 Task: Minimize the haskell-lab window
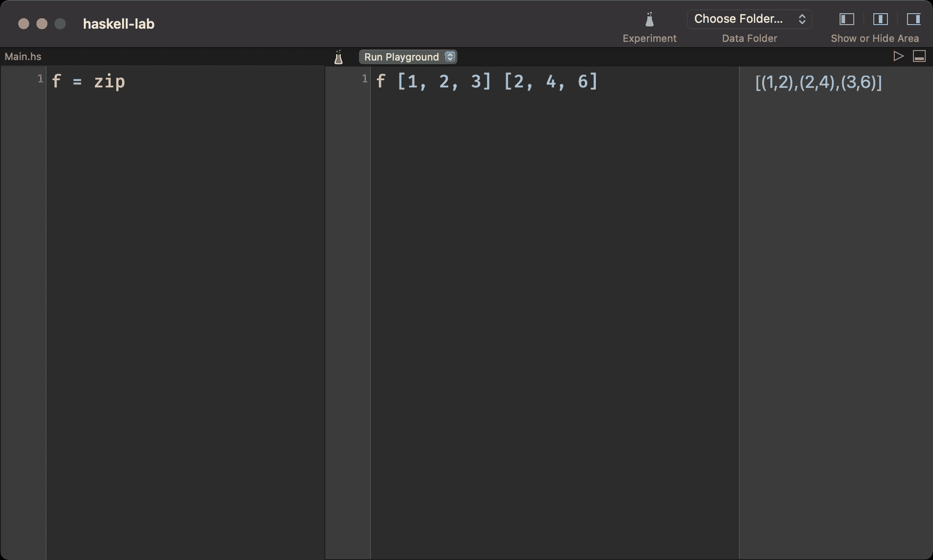point(42,24)
